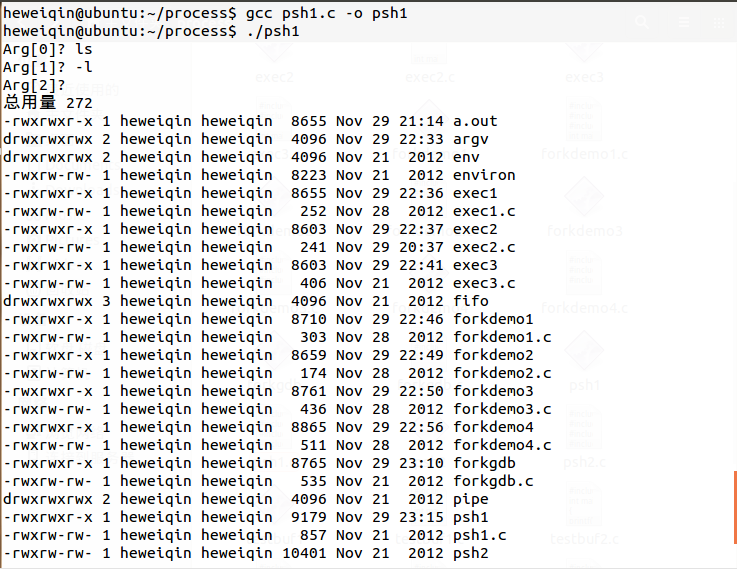Click the 'pipe' directory name

(470, 499)
